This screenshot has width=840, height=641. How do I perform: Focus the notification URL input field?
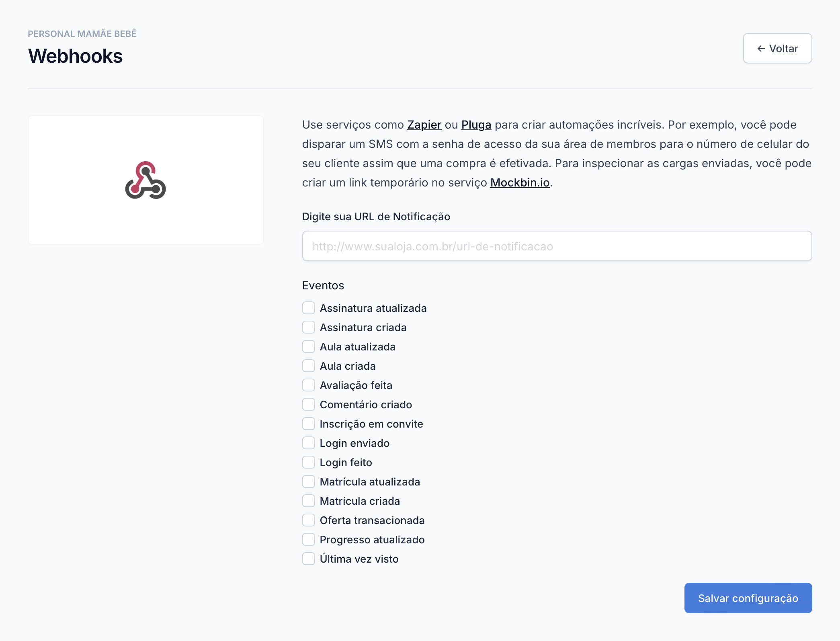tap(557, 246)
